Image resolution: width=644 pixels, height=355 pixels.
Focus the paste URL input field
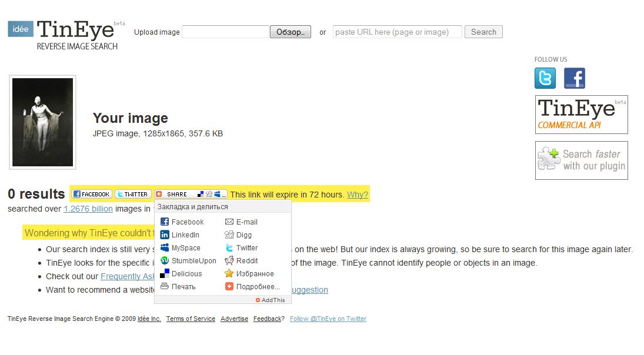[x=397, y=32]
